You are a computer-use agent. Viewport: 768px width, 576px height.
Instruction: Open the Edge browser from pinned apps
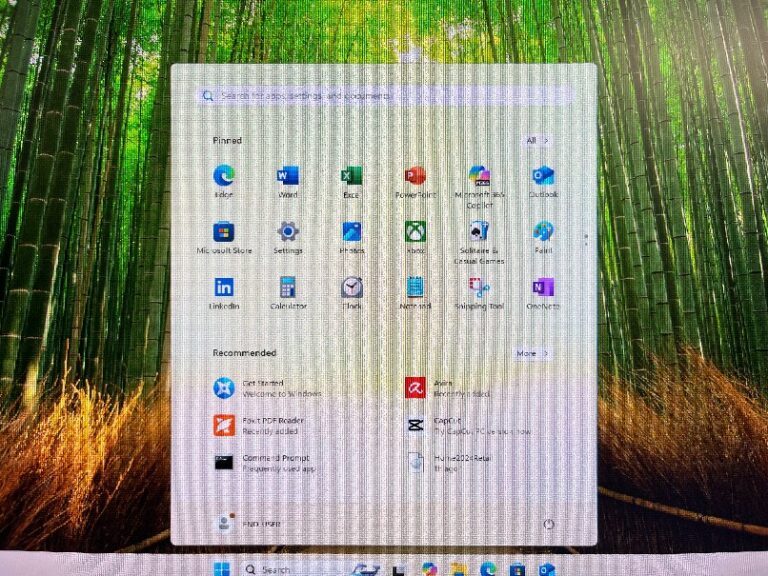[x=224, y=177]
